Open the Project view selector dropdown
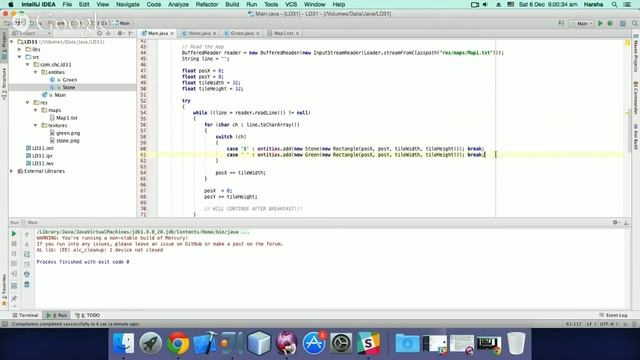The width and height of the screenshot is (640, 360). point(31,33)
